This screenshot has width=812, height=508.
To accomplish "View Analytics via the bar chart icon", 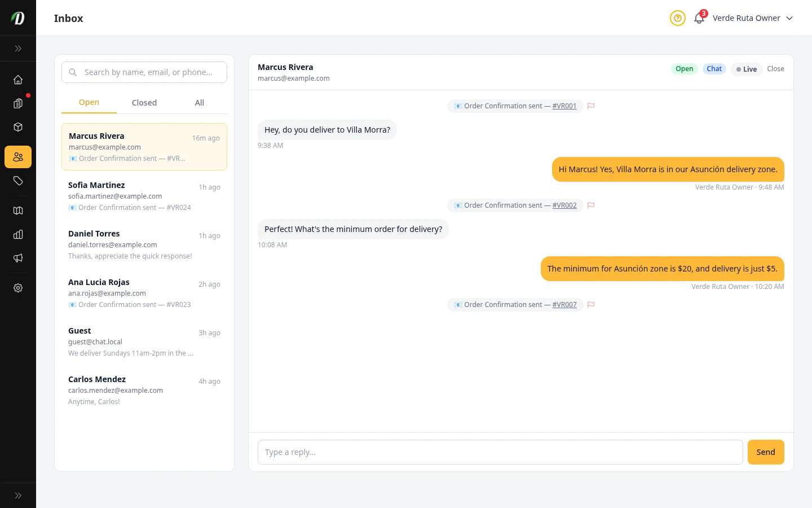I will (18, 234).
